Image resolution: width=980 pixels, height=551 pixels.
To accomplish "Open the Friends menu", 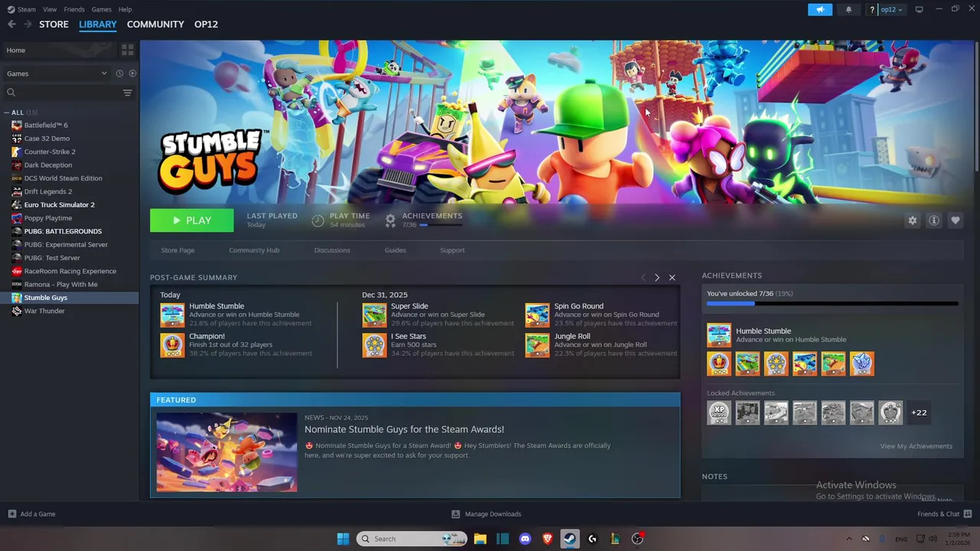I will [x=74, y=9].
